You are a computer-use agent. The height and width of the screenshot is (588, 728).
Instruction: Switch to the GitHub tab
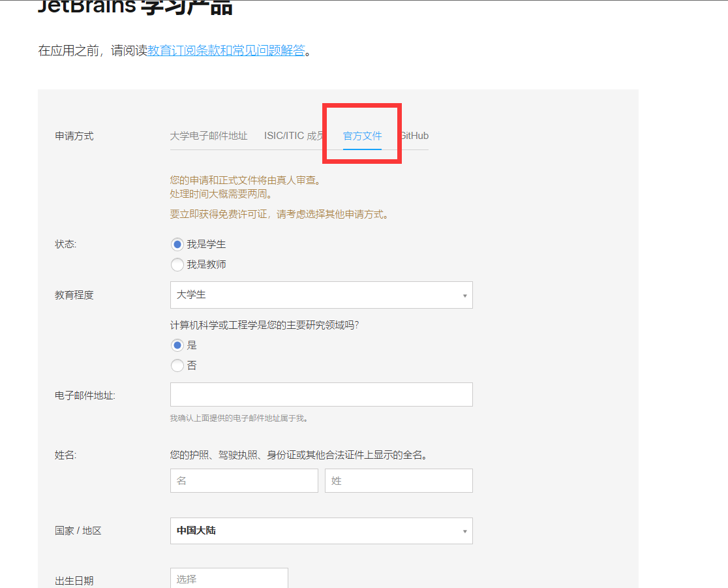[x=415, y=136]
